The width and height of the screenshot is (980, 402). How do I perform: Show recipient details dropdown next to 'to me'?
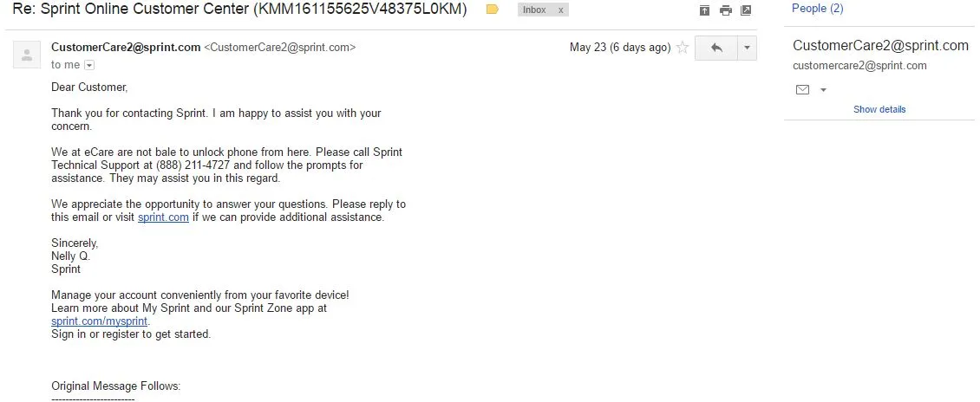coord(88,65)
